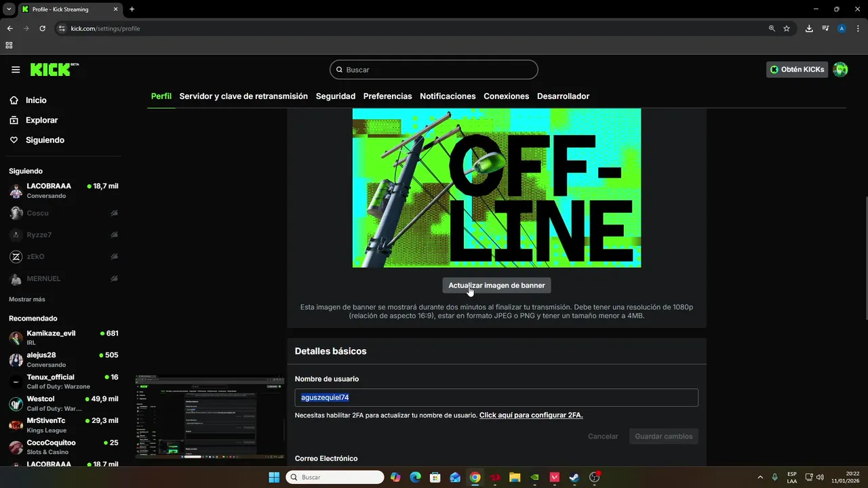Open the hamburger sidebar menu

(x=16, y=70)
